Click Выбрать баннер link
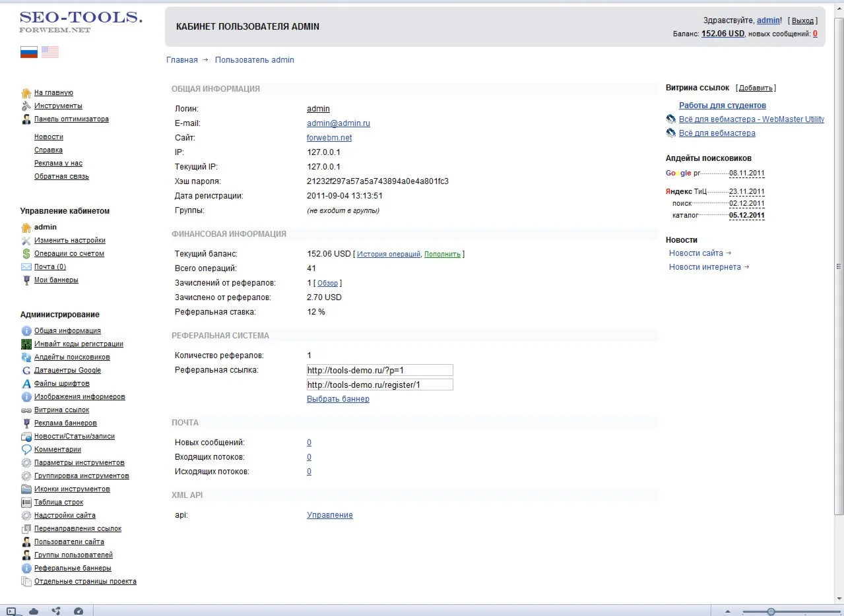Viewport: 844px width, 616px height. (338, 399)
